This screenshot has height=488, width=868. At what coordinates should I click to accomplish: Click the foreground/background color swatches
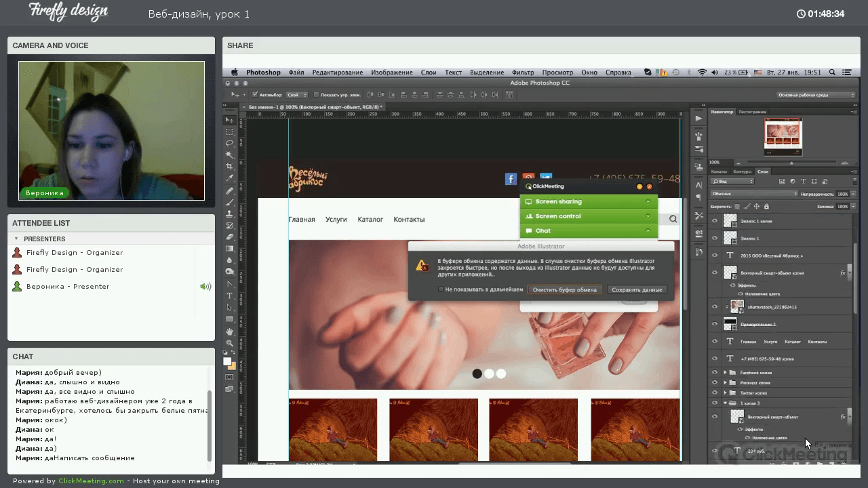(230, 363)
